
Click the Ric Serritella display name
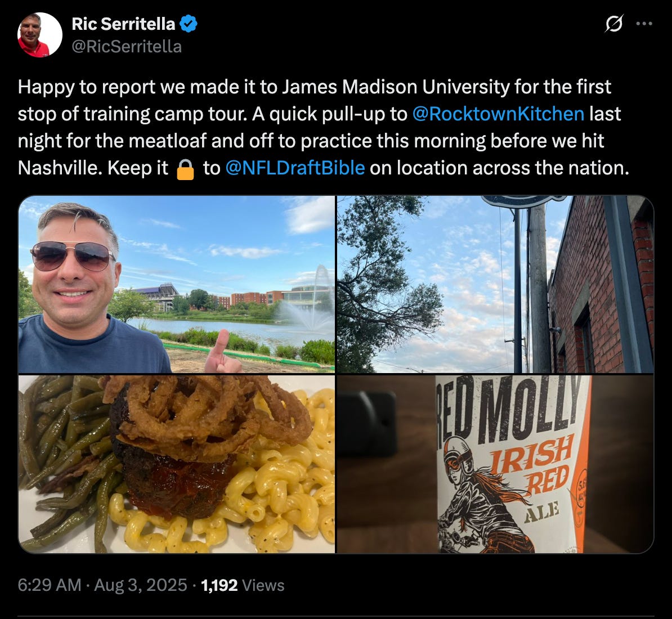[x=123, y=24]
